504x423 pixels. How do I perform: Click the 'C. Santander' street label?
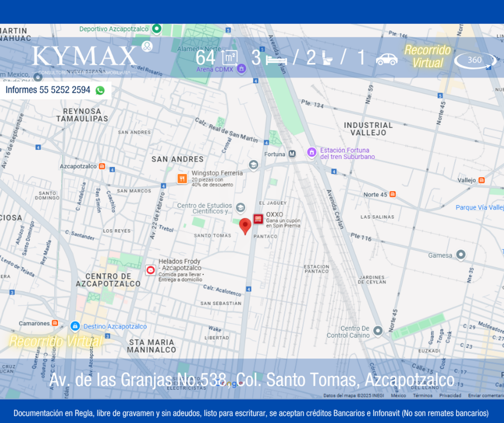click(80, 235)
